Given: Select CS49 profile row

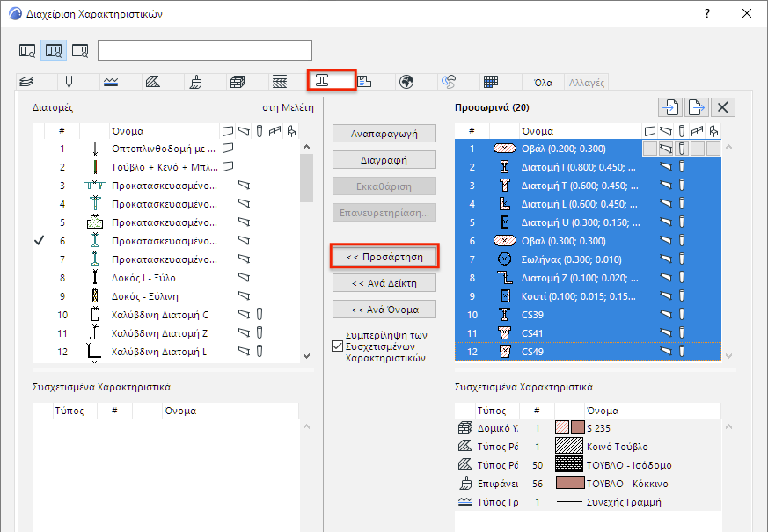Looking at the screenshot, I should (588, 352).
